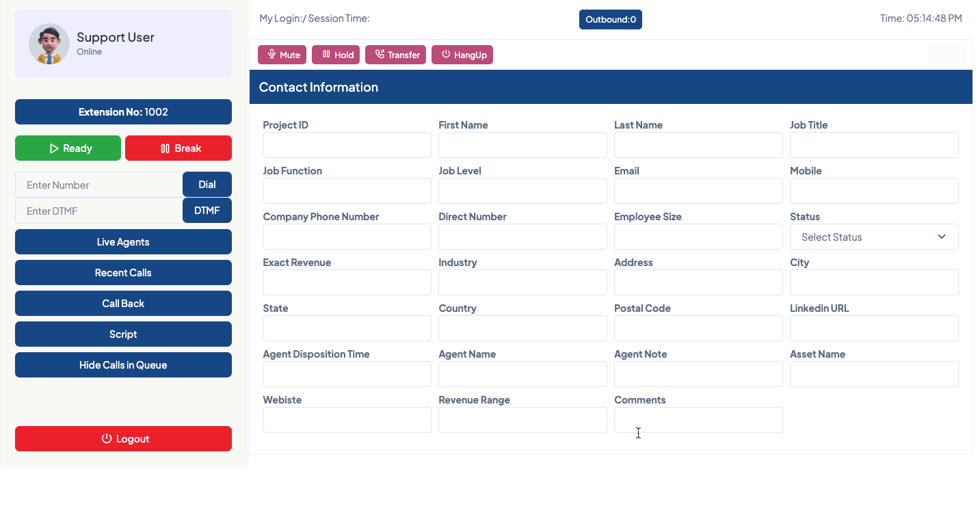This screenshot has width=980, height=530.
Task: Select the Comments text box
Action: click(x=698, y=420)
